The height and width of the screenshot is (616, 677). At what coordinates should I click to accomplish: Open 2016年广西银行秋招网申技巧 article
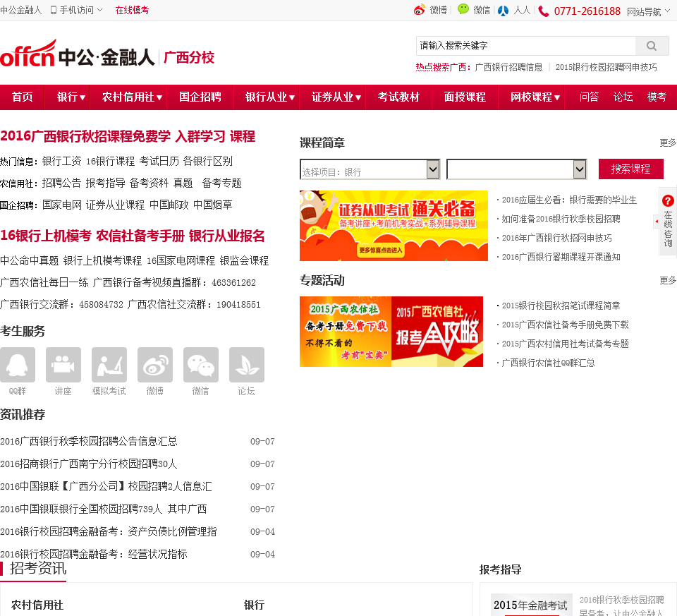click(556, 238)
